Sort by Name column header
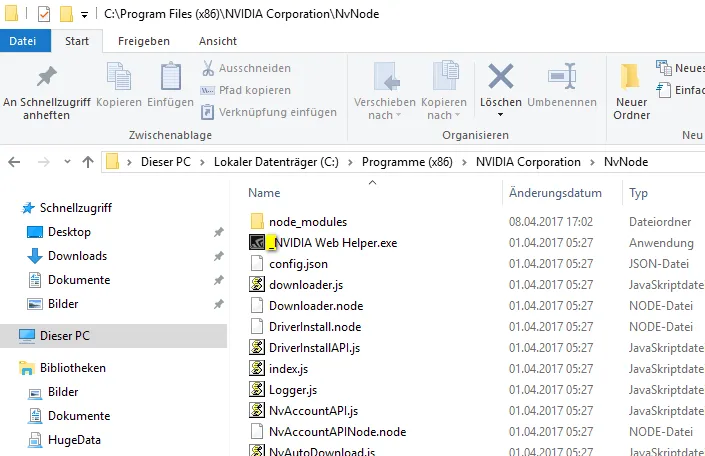Screen dimensions: 705x456 (264, 193)
